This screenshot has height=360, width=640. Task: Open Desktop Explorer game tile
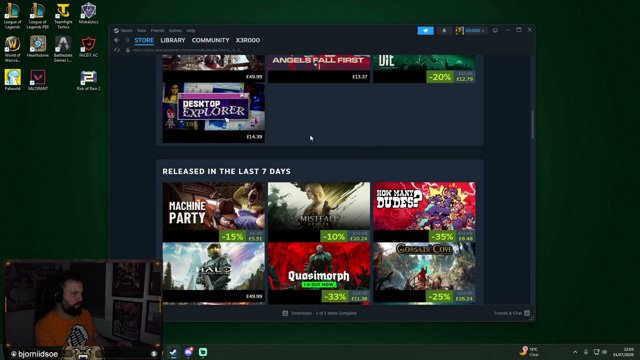tap(213, 113)
